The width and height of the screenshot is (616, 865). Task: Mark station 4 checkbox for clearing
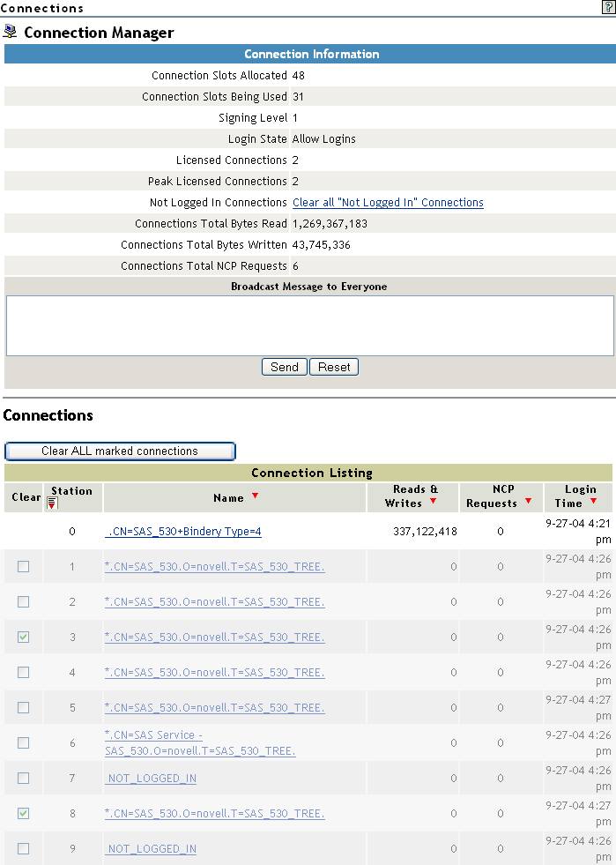tap(23, 673)
